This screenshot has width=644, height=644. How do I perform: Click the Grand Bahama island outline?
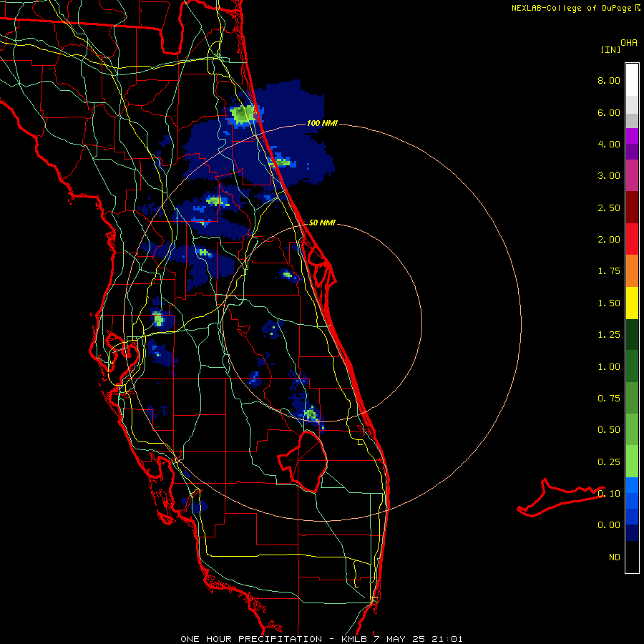pyautogui.click(x=561, y=497)
